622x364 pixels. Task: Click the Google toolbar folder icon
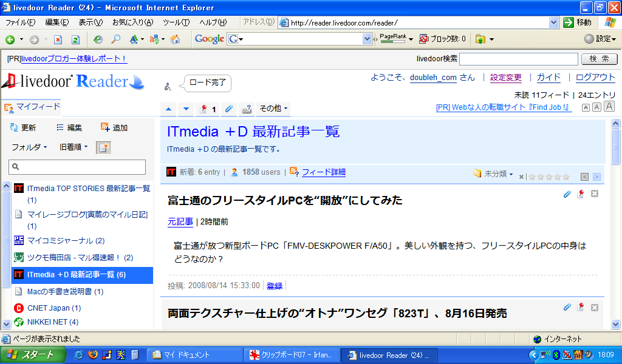(480, 39)
